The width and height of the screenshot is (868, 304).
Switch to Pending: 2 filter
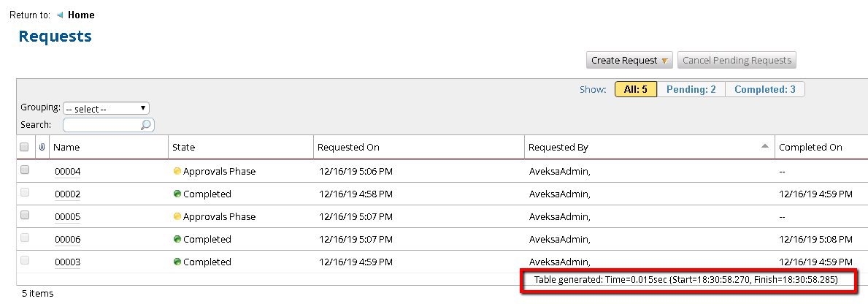point(691,89)
